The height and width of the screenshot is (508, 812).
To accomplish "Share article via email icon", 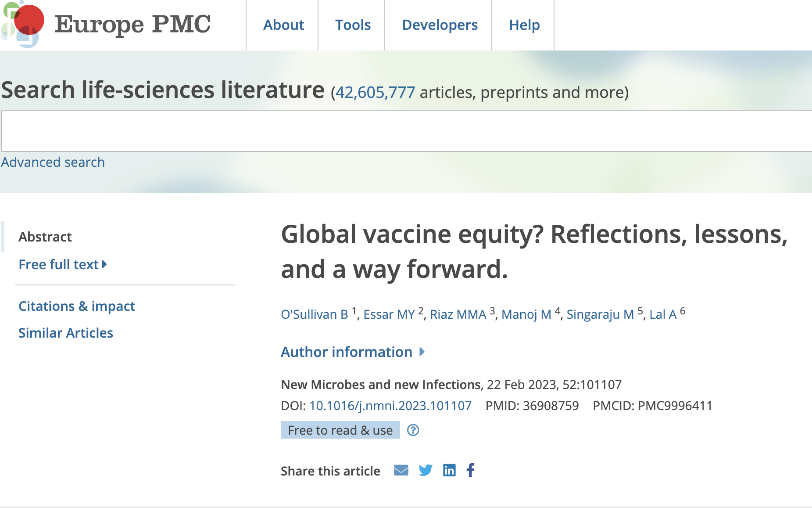I will (401, 470).
